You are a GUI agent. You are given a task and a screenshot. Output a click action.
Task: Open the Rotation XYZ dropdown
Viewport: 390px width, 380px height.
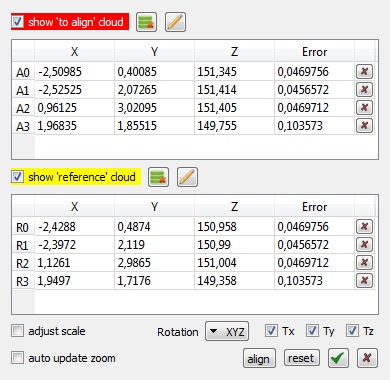(227, 331)
